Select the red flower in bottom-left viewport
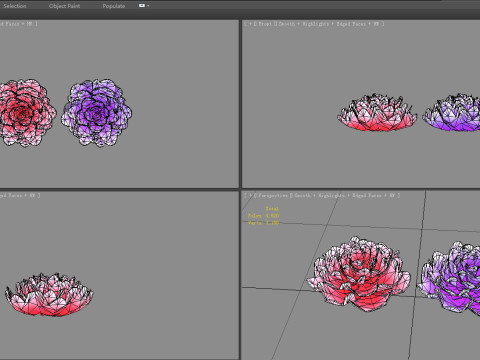 point(49,295)
